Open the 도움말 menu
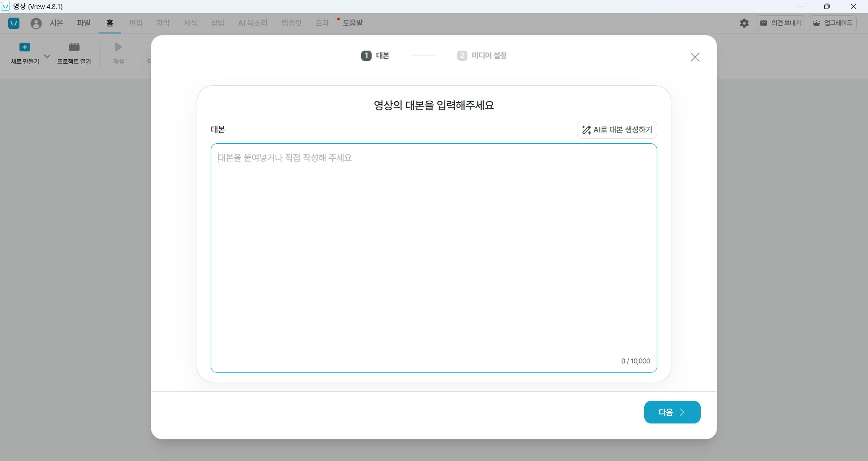The height and width of the screenshot is (461, 868). pos(353,23)
